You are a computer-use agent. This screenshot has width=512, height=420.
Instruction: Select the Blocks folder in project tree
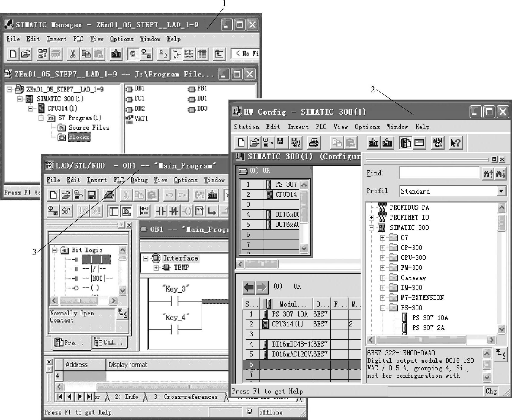(x=79, y=137)
